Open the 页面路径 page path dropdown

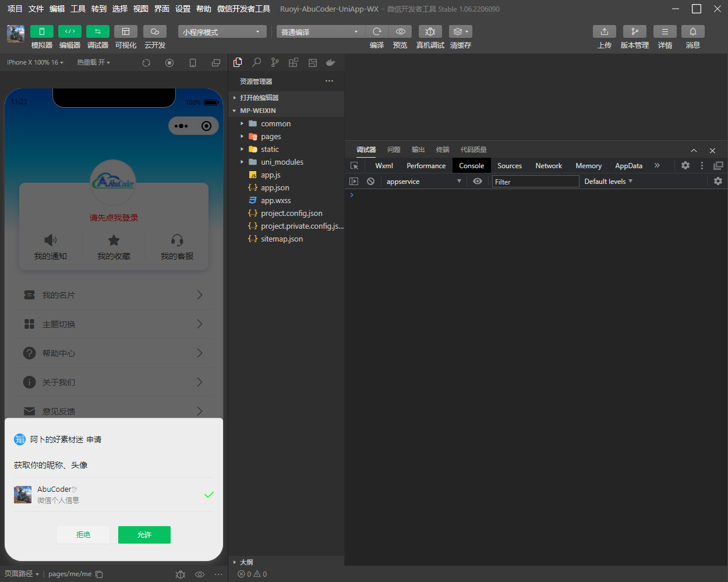22,574
